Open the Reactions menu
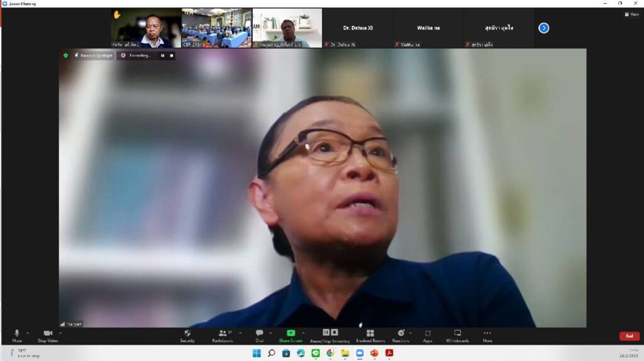This screenshot has width=644, height=361. (x=401, y=335)
